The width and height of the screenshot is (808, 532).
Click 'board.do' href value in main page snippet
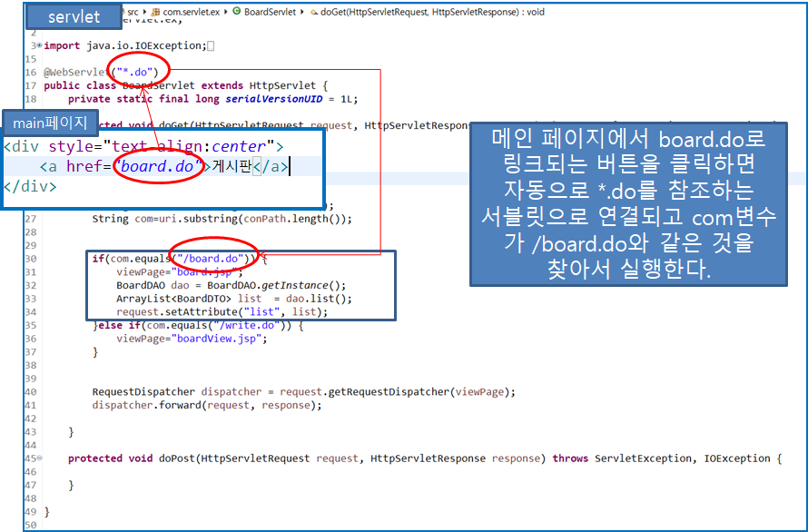(158, 166)
